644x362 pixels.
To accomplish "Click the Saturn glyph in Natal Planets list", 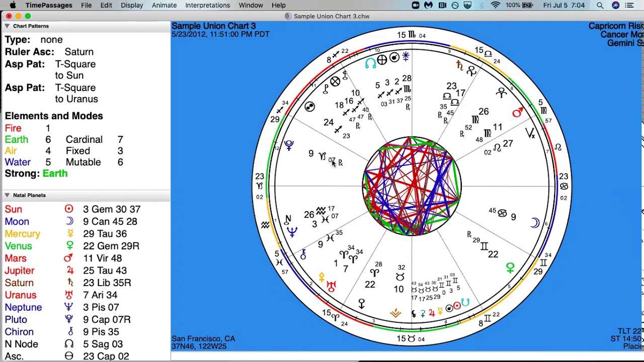I will (70, 283).
